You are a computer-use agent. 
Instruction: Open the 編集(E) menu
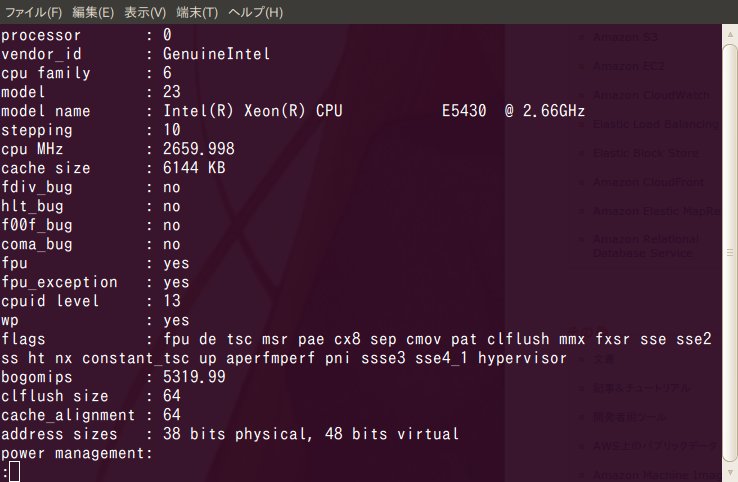(93, 12)
